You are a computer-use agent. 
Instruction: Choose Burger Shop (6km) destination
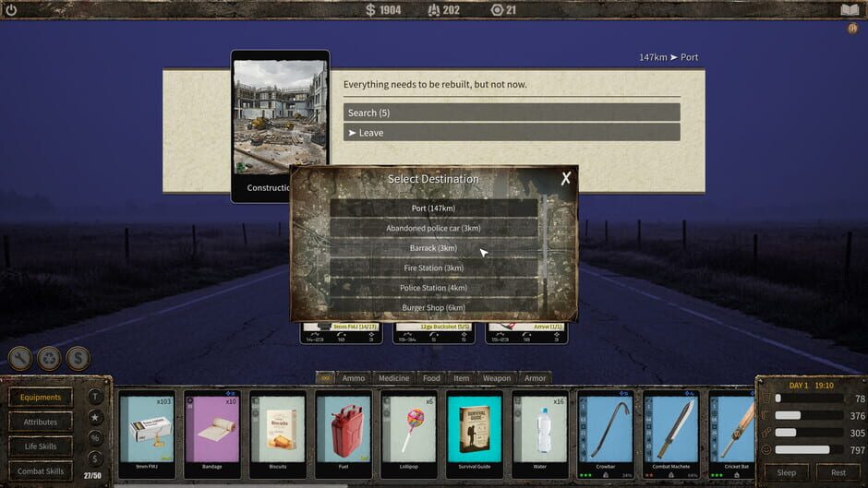(433, 306)
